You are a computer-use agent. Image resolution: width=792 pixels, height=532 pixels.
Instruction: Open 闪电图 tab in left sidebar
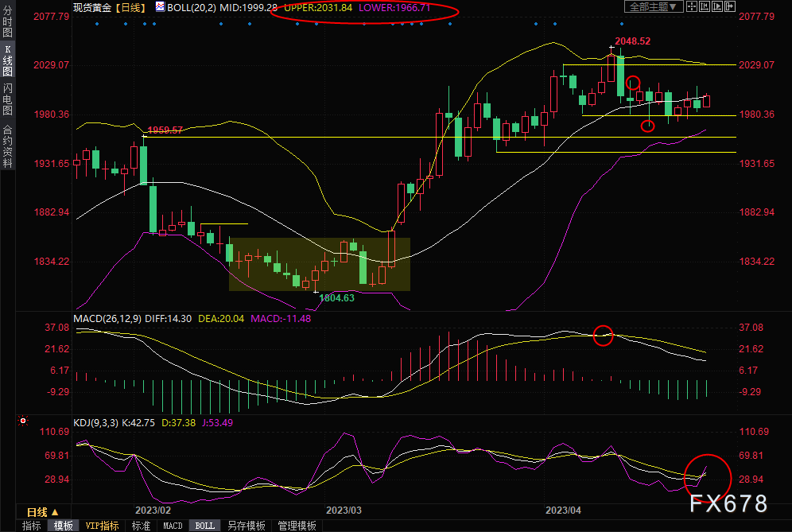(7, 98)
